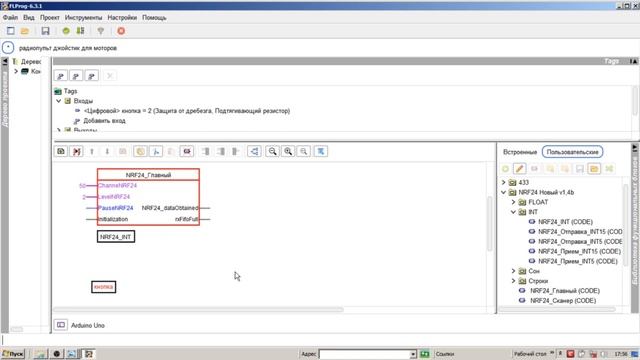Screen dimensions: 640x360
Task: Click the cut scissors icon in board toolbar
Action: tap(156, 151)
